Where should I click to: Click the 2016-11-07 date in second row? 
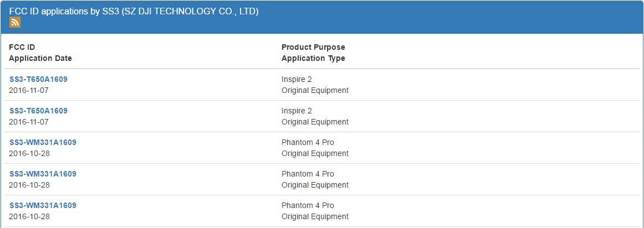(29, 122)
